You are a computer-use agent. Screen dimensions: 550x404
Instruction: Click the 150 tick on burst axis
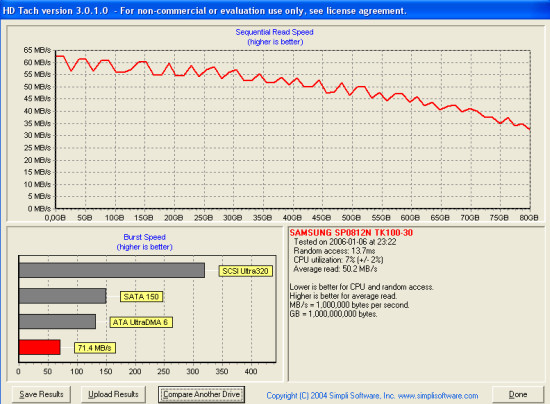tap(106, 372)
